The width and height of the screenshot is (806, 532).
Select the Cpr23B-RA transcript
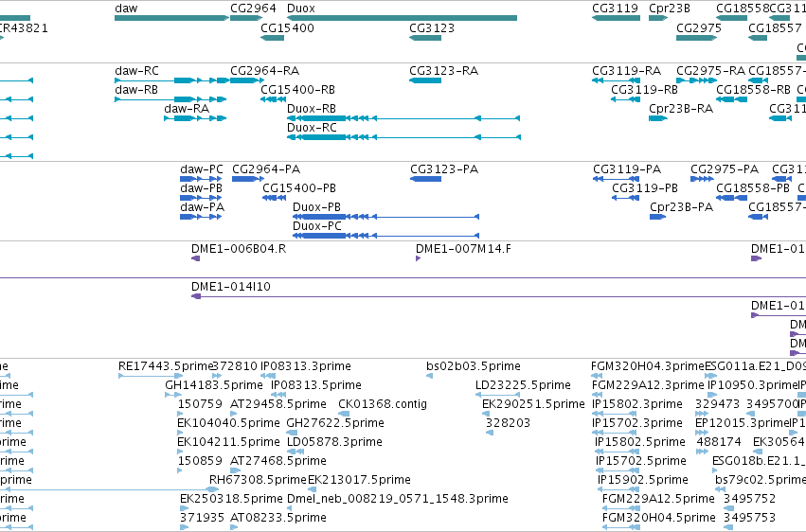click(x=658, y=118)
